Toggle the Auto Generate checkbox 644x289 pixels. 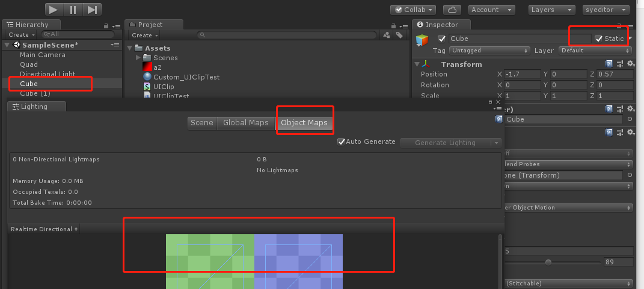341,142
